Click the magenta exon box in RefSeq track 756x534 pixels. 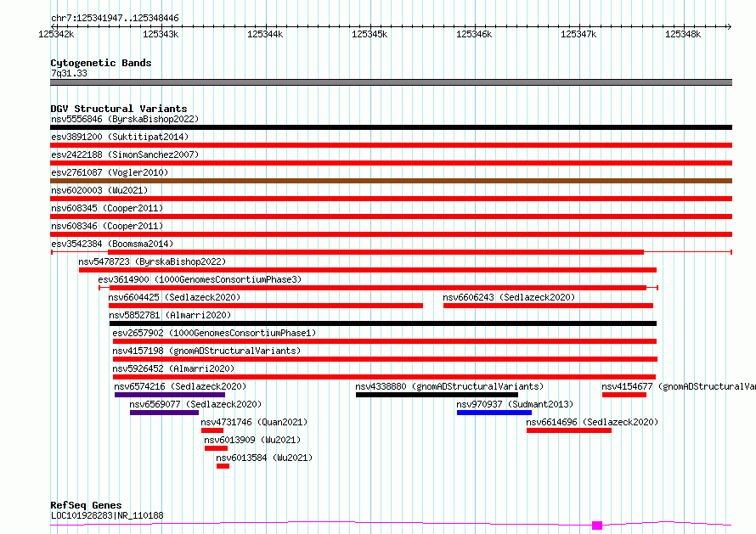coord(597,526)
